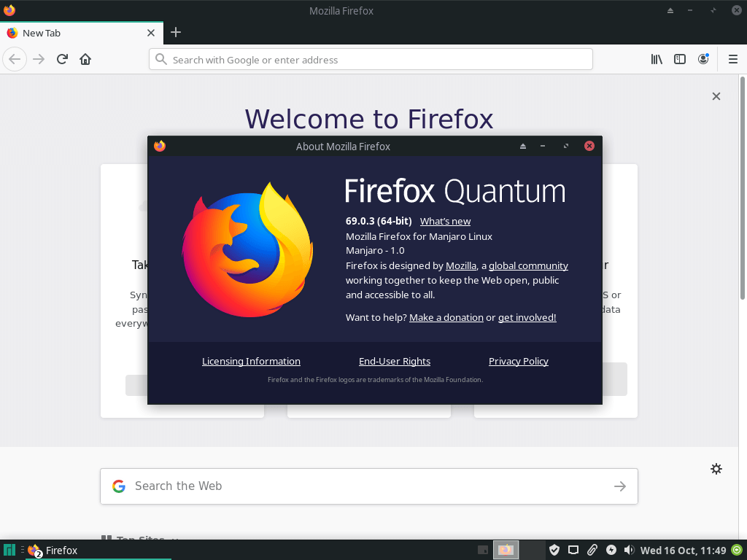This screenshot has height=560, width=747.
Task: Click the Manjaro - 1.0 text
Action: tap(375, 251)
